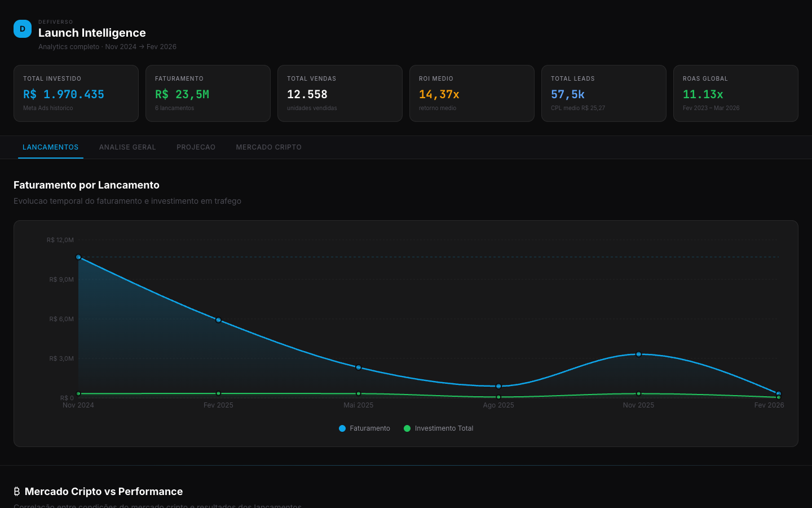Switch to the MERCADO CRIPTO tab
The image size is (812, 508).
(268, 147)
